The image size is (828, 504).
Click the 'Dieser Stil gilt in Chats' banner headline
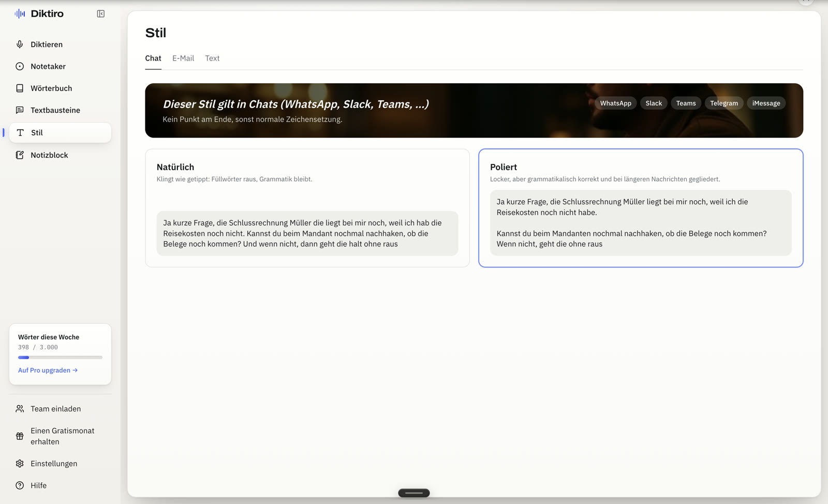(x=295, y=104)
